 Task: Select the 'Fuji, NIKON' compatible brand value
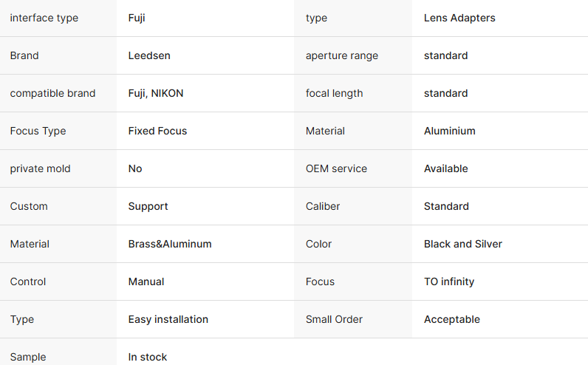[156, 93]
